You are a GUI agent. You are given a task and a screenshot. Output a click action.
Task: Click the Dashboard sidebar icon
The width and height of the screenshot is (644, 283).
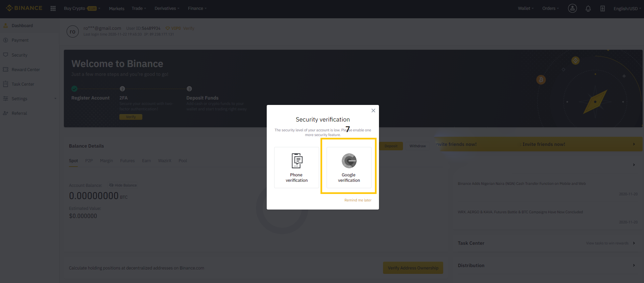coord(5,25)
